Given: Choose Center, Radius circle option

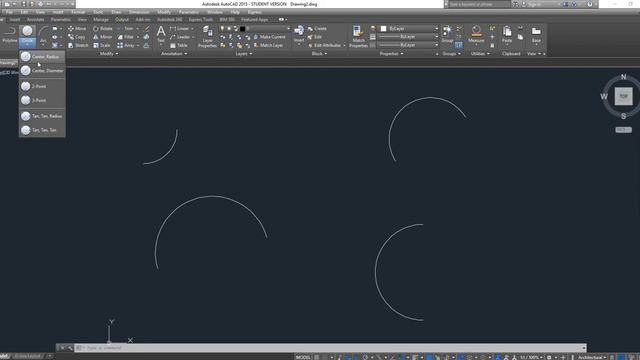Looking at the screenshot, I should (x=42, y=57).
